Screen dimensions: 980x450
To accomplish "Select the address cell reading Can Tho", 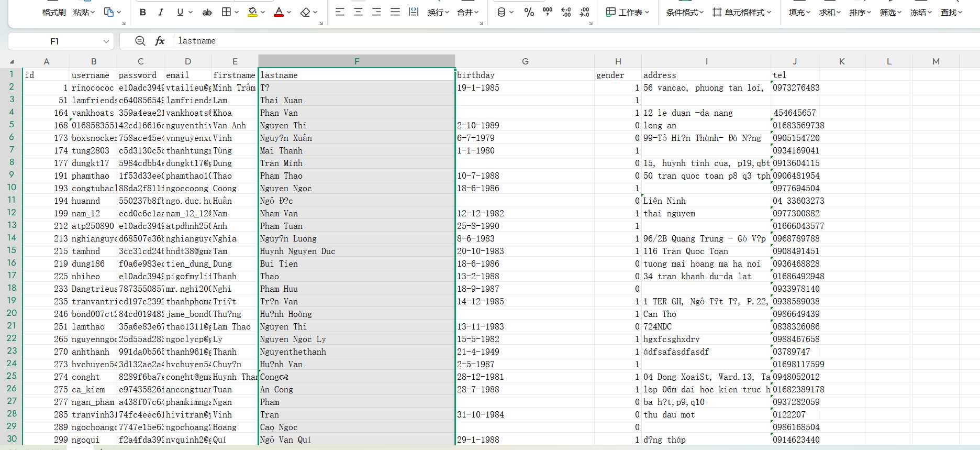I will coord(706,314).
